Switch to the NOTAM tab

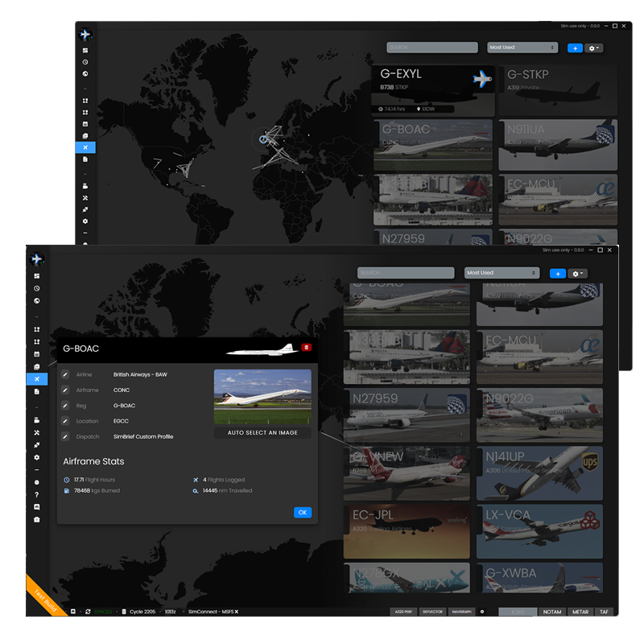pos(551,612)
